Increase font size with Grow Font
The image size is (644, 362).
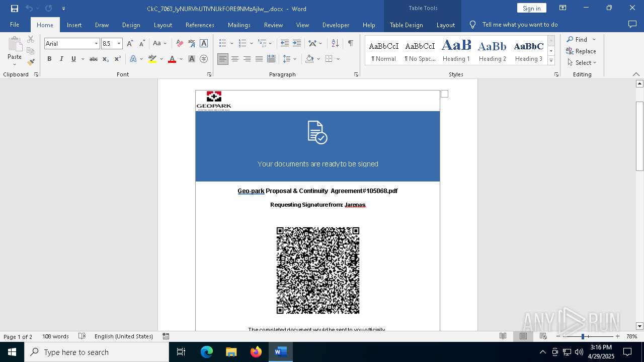130,44
